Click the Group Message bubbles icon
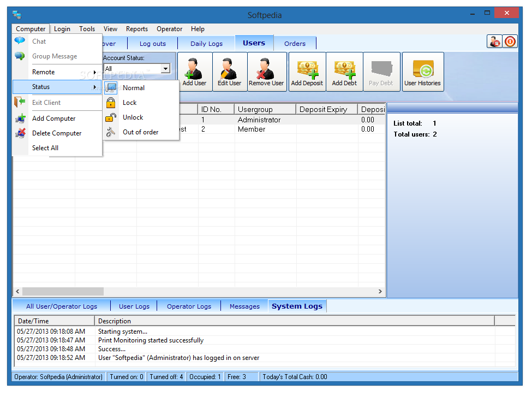 point(20,56)
